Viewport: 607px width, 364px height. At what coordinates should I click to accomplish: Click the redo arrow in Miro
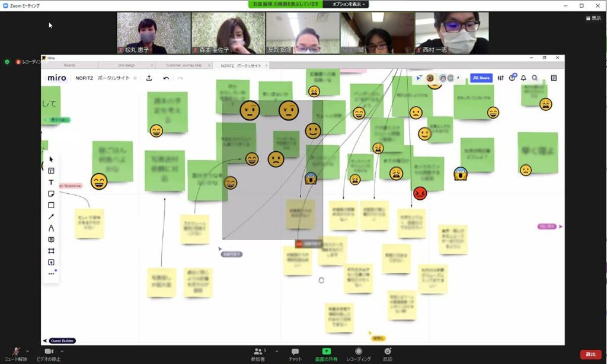click(180, 78)
